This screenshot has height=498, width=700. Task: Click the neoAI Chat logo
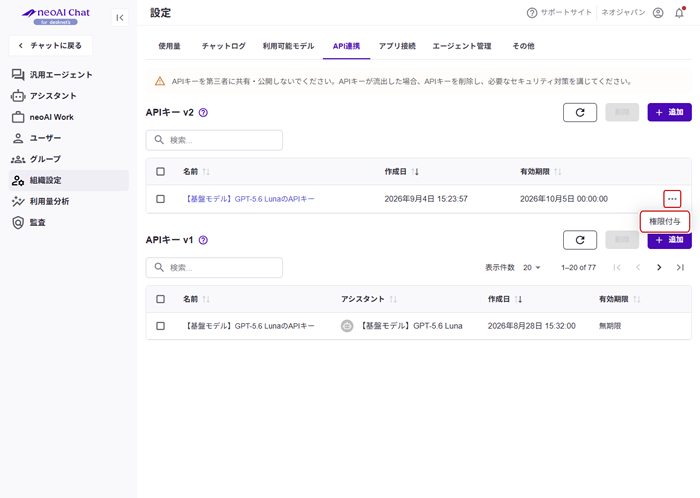click(x=56, y=16)
